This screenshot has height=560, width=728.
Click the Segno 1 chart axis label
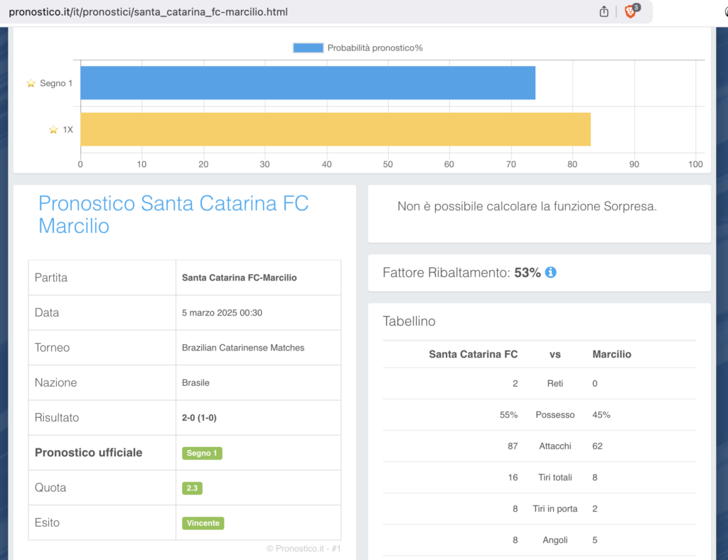click(56, 83)
